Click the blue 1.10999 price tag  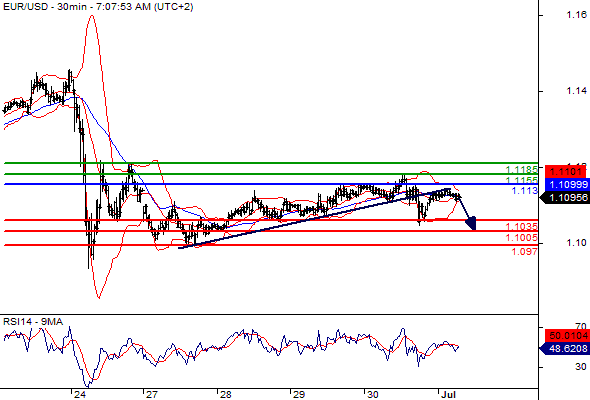566,184
